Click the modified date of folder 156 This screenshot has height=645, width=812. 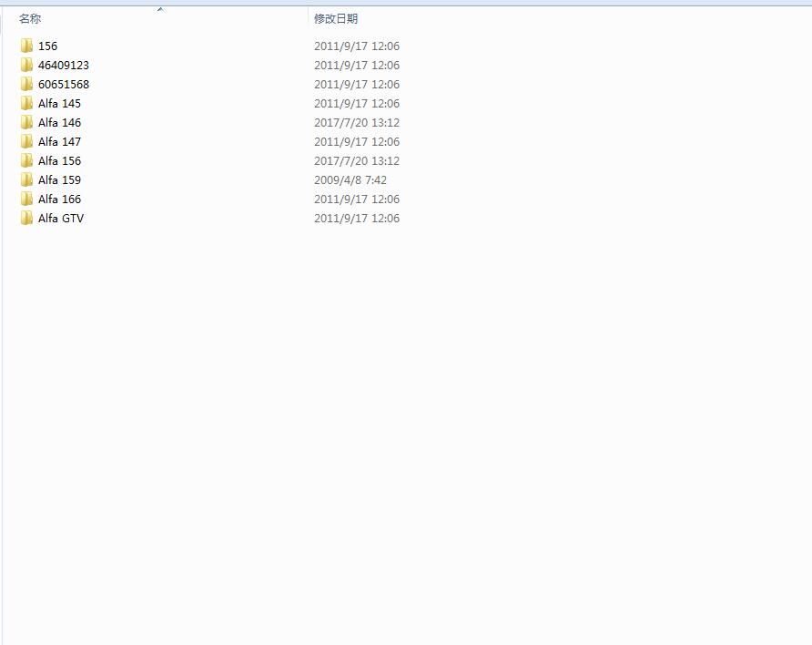(357, 46)
